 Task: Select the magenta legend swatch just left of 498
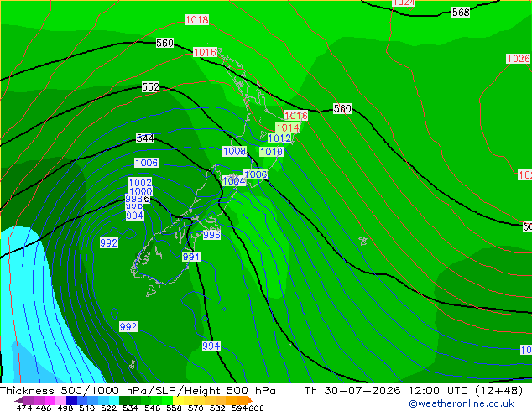pyautogui.click(x=50, y=400)
